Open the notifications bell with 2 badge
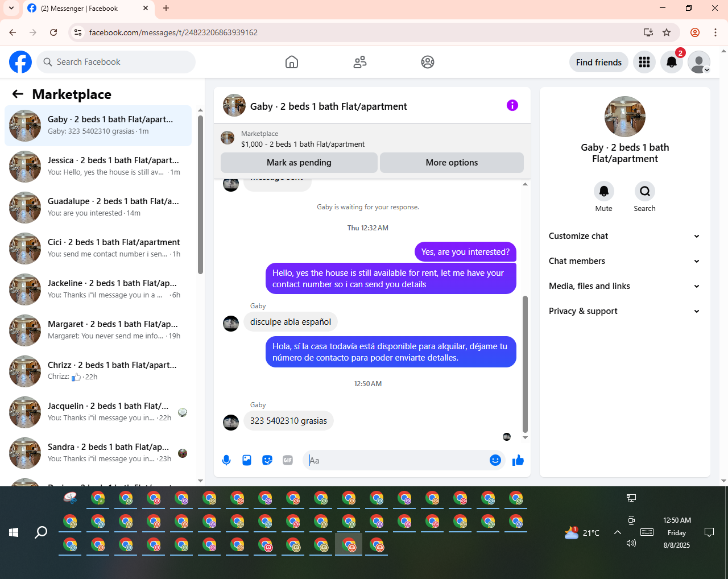 [x=672, y=62]
